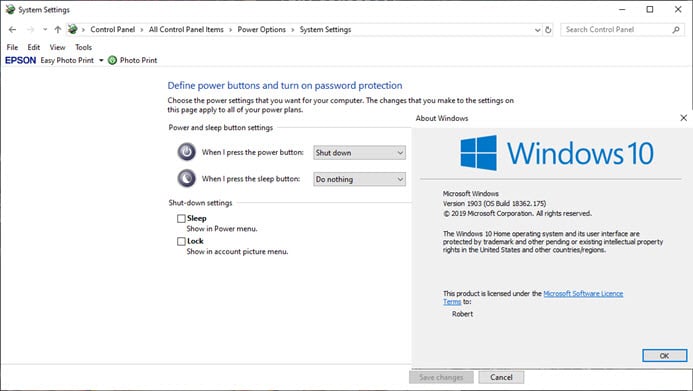Open the Tools menu
The width and height of the screenshot is (693, 391).
pos(84,47)
